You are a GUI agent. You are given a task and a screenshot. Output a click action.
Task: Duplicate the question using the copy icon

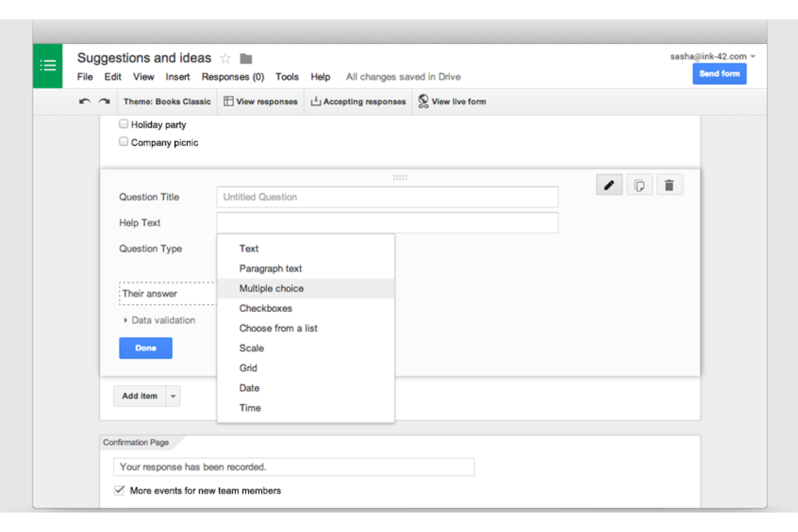click(639, 185)
